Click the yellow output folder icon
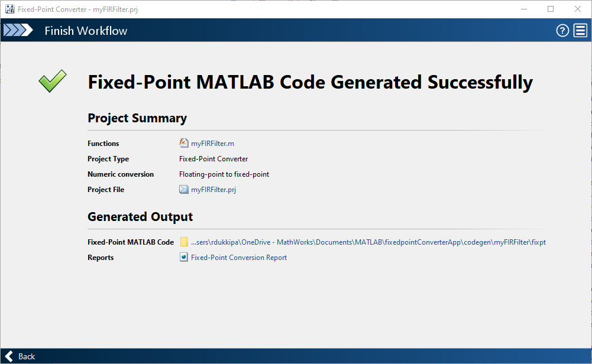Screen dimensions: 592x364 184,242
